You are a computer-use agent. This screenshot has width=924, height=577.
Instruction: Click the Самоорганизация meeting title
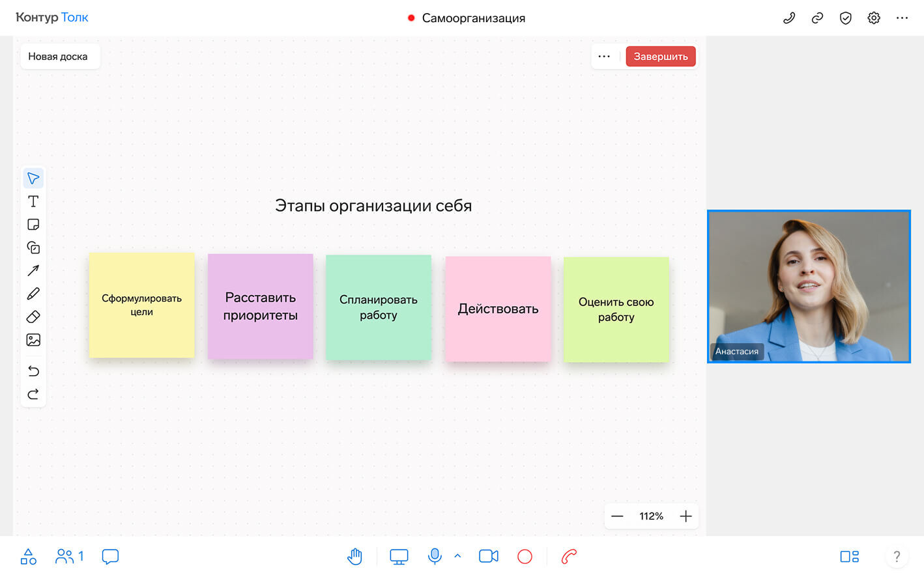474,18
